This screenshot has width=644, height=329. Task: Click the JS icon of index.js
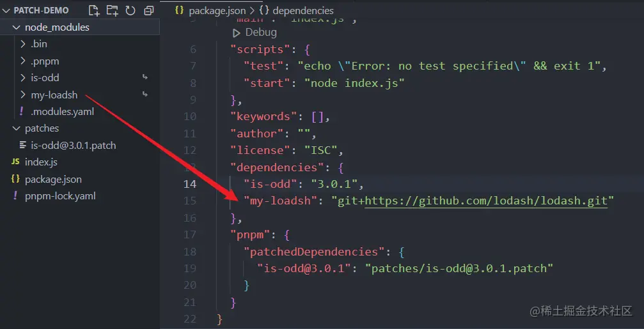tap(15, 162)
